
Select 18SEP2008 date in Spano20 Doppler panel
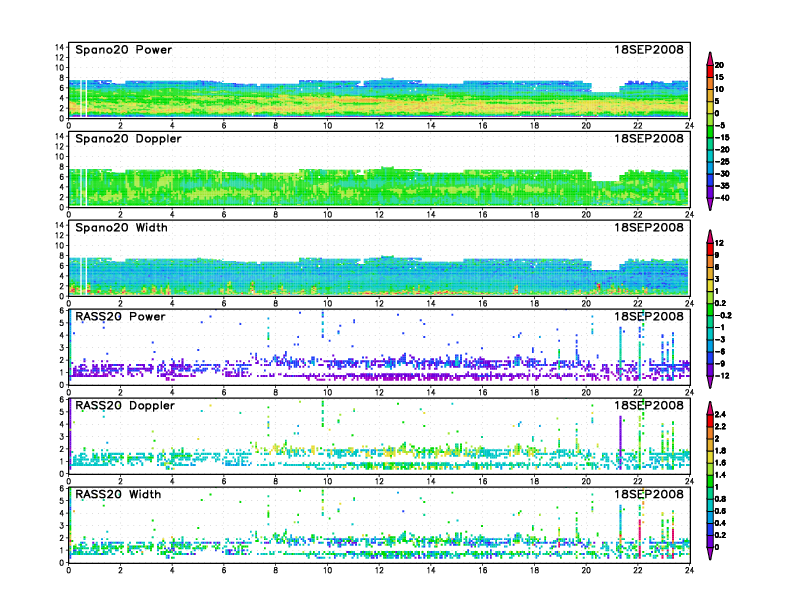coord(649,139)
